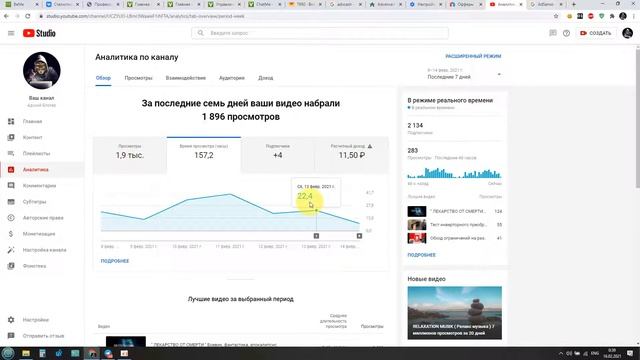This screenshot has width=640, height=360.
Task: Click ПОДРОБНЕЕ in realtime panel
Action: point(422,255)
